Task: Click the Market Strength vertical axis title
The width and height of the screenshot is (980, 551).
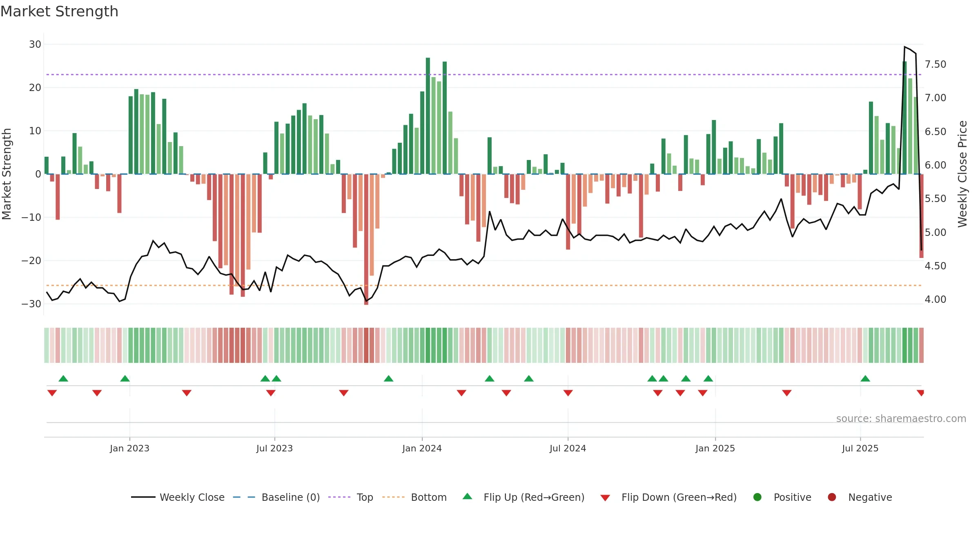Action: tap(7, 174)
